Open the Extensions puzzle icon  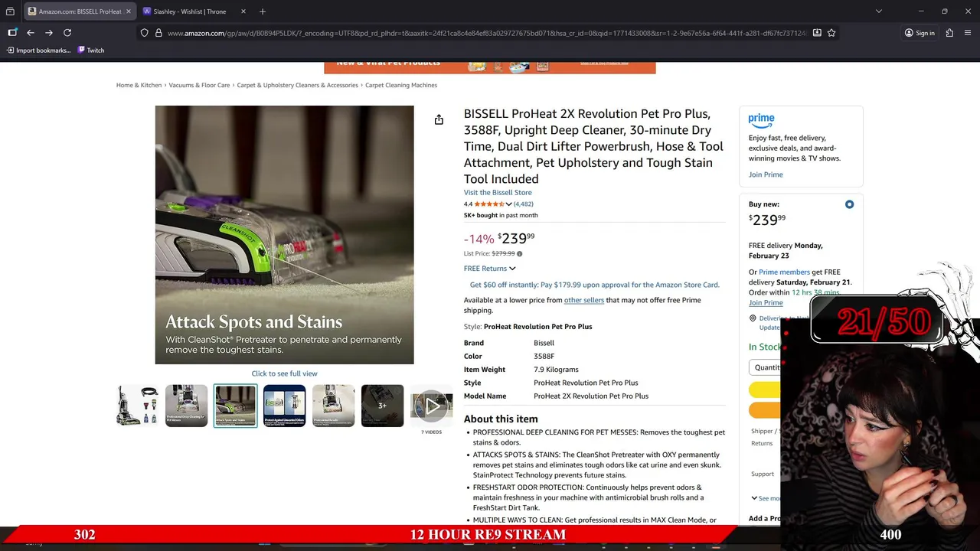pos(949,33)
